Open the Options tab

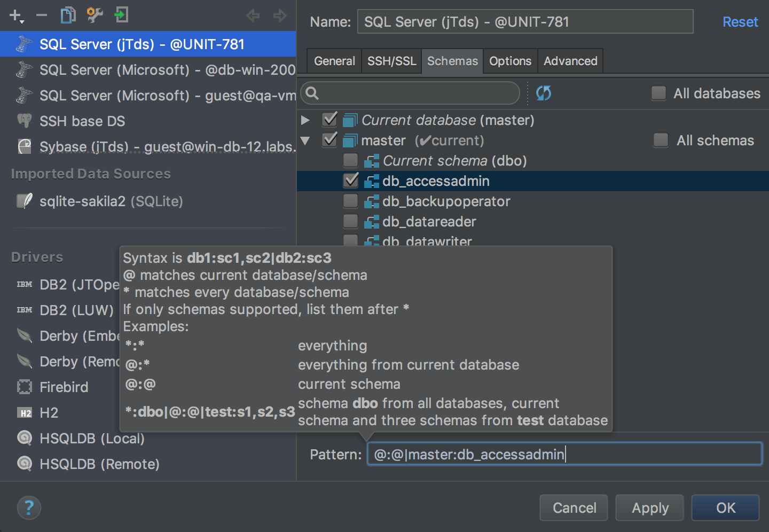[510, 61]
